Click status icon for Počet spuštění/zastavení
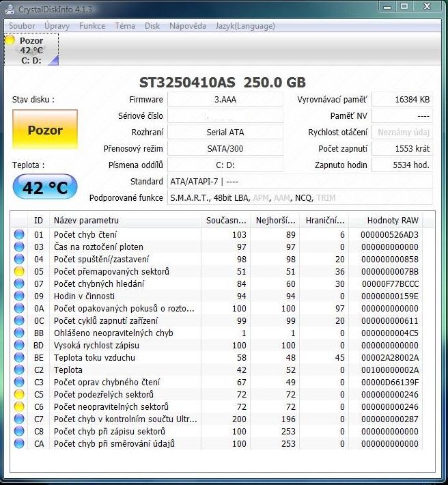 19,259
